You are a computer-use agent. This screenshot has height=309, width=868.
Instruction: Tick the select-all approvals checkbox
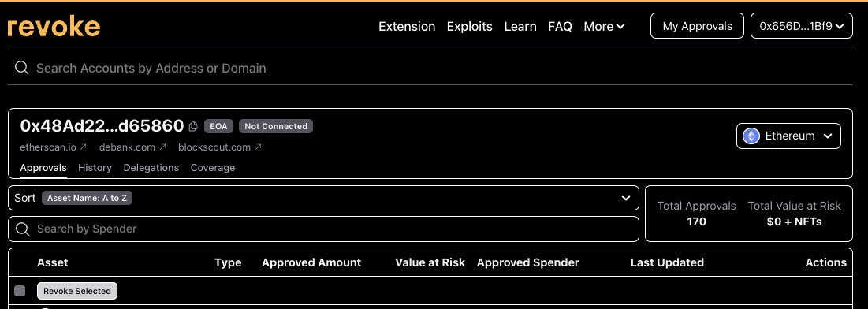[x=20, y=291]
